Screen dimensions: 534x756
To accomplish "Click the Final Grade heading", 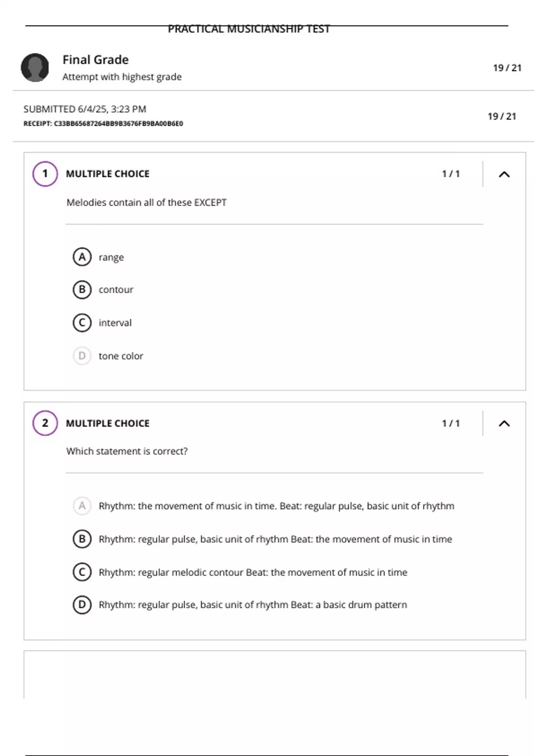I will [x=96, y=60].
